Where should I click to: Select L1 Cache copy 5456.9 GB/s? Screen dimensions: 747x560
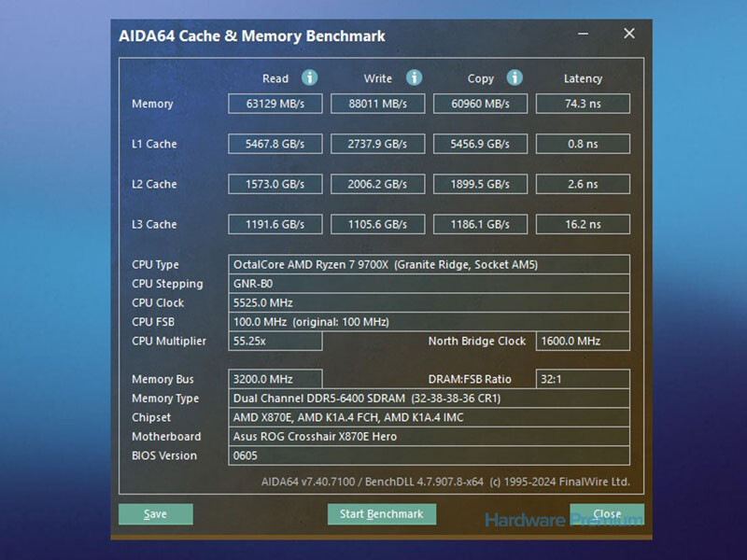click(x=480, y=144)
